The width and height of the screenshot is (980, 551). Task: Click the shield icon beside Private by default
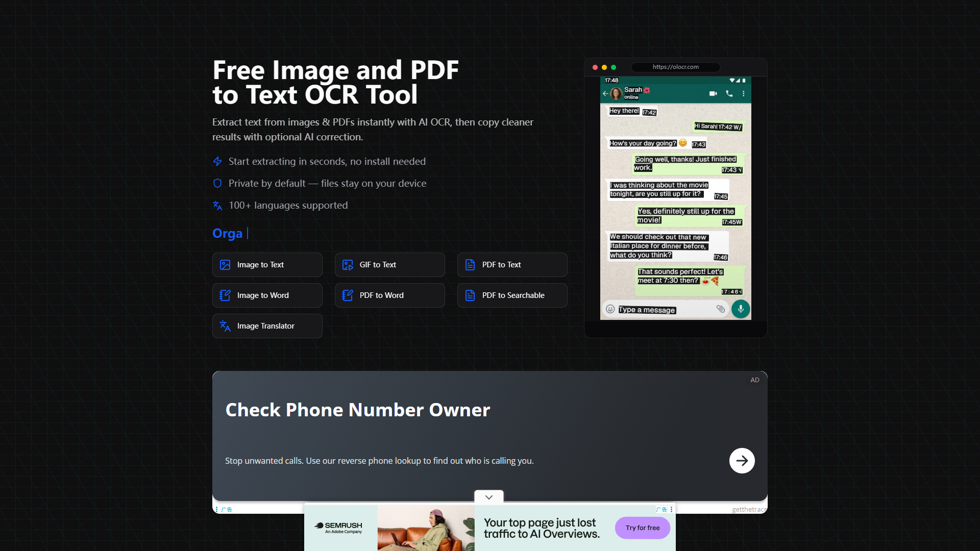coord(217,183)
